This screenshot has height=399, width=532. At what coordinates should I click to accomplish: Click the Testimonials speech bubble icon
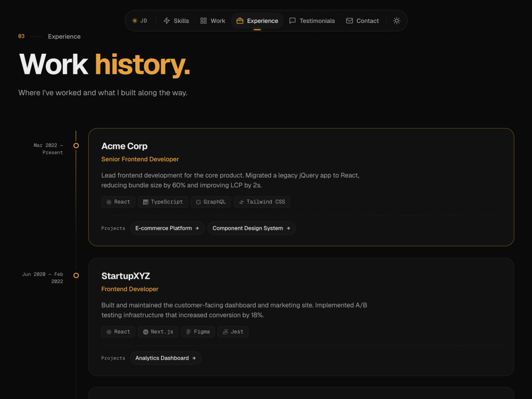click(293, 21)
